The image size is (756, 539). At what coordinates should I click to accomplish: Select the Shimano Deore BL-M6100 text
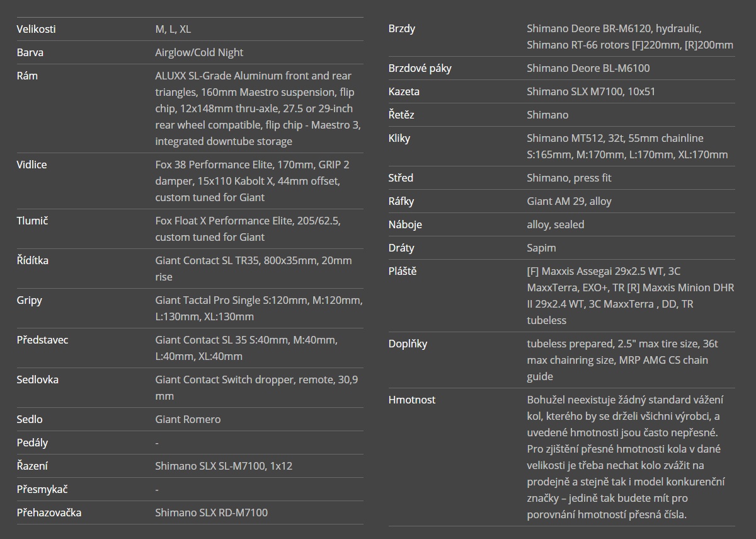[588, 68]
